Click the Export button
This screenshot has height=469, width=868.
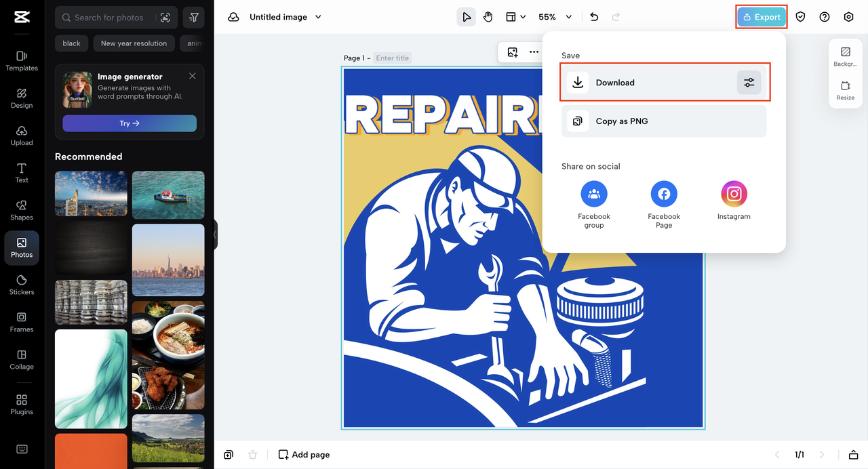click(762, 17)
